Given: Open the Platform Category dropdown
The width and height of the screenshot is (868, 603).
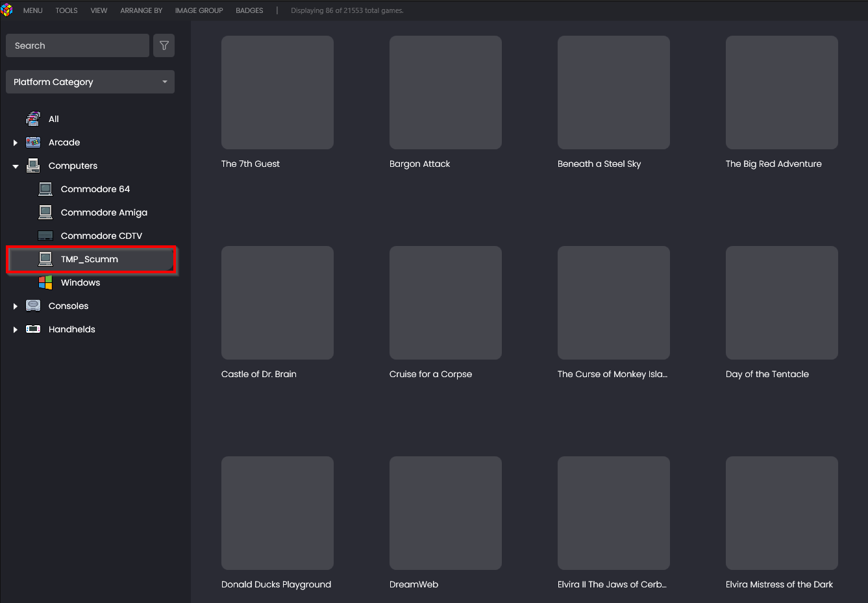Looking at the screenshot, I should coord(90,82).
